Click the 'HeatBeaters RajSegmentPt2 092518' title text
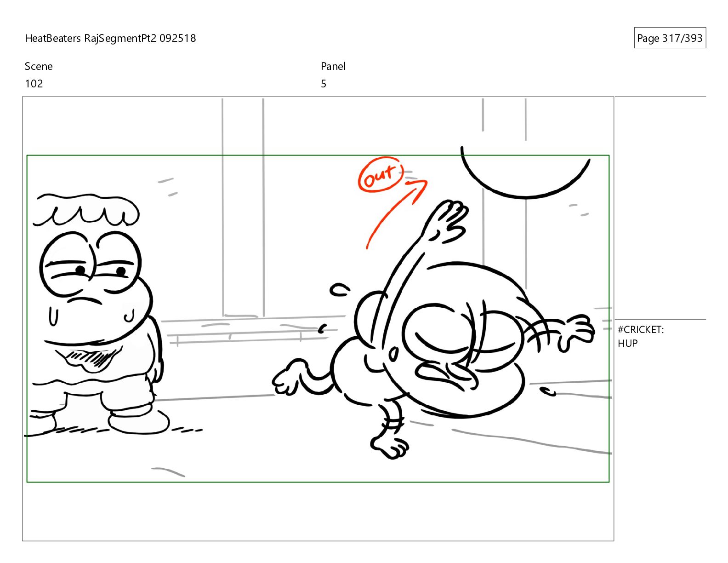Screen dimensions: 728x563 click(x=110, y=38)
